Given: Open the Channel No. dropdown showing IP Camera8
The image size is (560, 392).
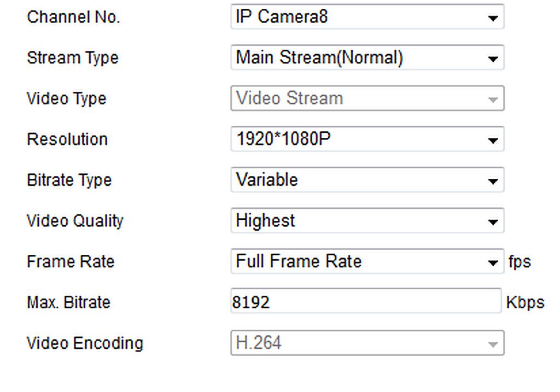Looking at the screenshot, I should point(367,17).
